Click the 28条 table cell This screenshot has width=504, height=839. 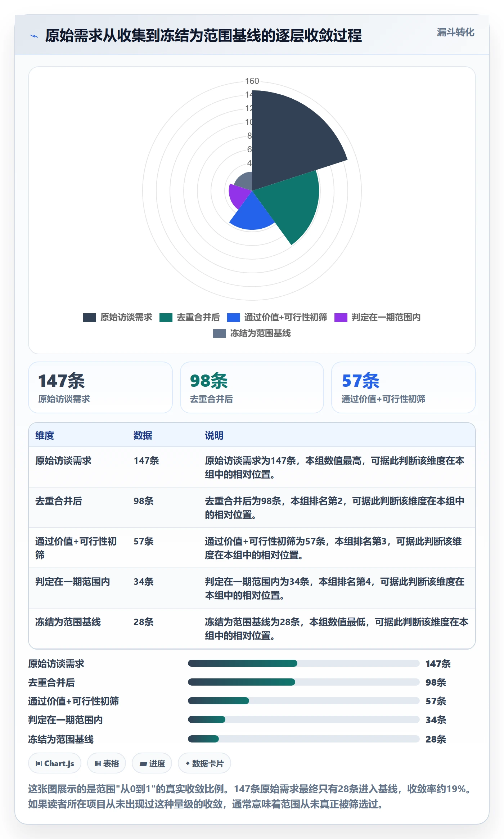tap(144, 622)
